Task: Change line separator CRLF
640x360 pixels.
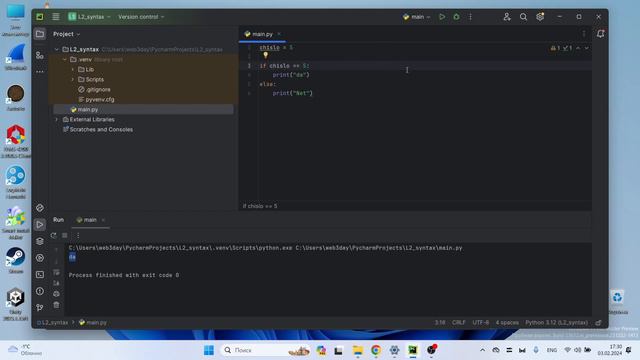Action: coord(458,322)
